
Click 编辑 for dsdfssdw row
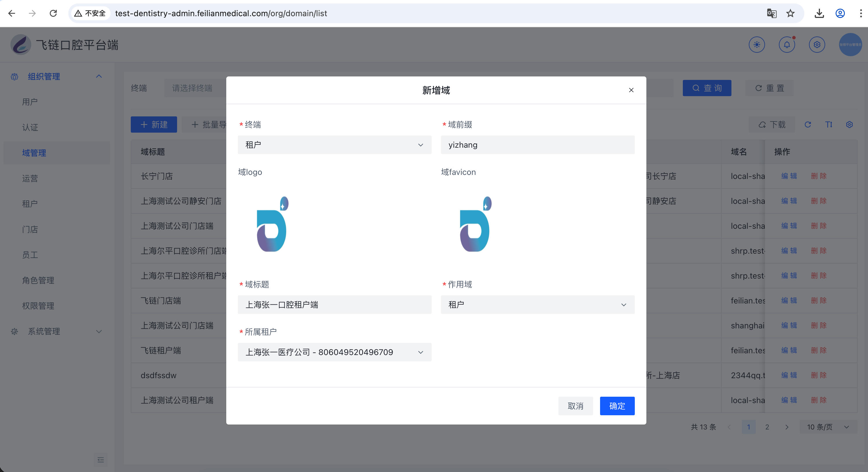(x=789, y=375)
